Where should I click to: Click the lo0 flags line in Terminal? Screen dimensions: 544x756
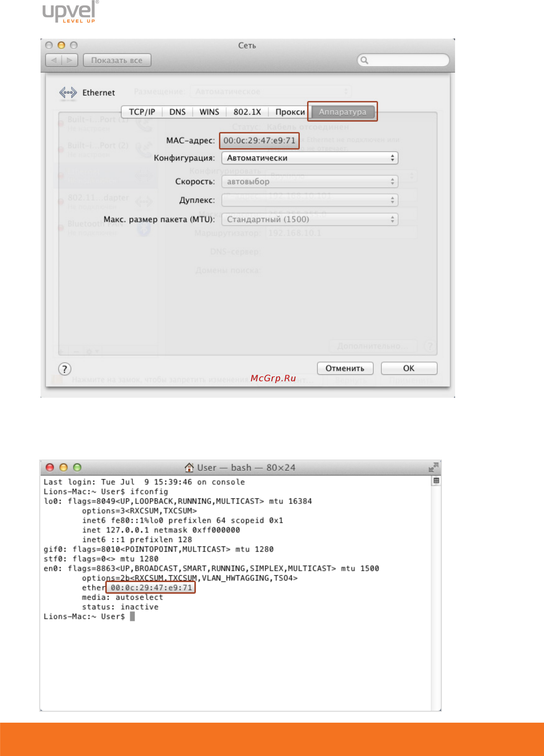[x=178, y=501]
